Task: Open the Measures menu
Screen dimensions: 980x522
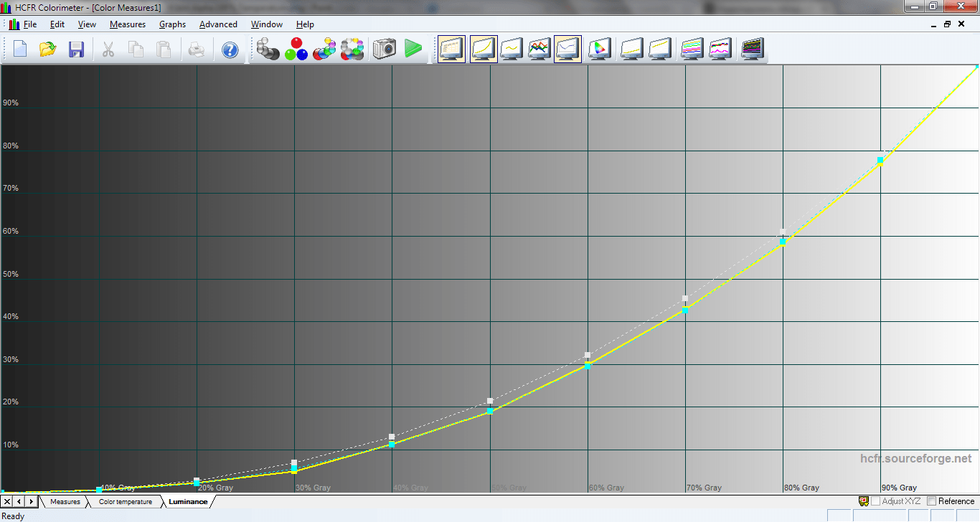Action: point(127,24)
